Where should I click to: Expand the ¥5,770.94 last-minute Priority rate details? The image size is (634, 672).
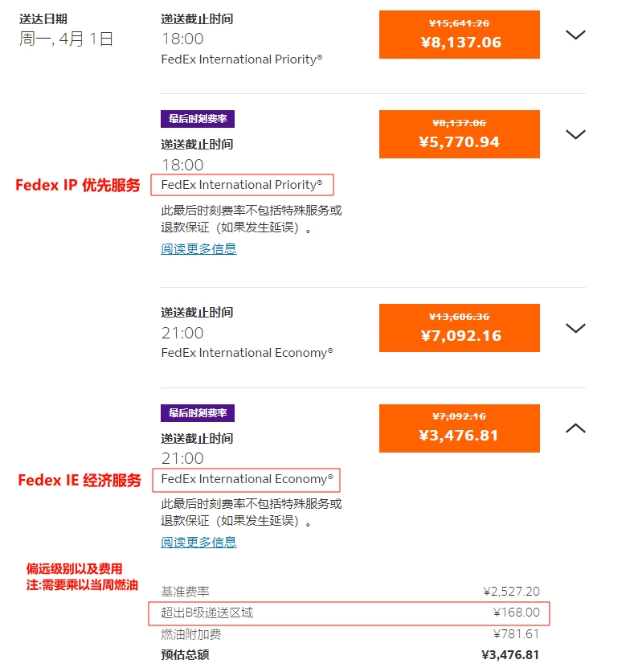tap(575, 134)
